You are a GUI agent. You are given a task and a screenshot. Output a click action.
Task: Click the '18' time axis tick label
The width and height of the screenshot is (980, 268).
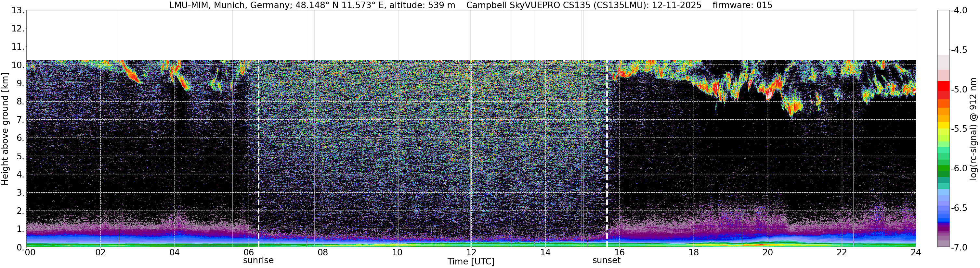coord(694,252)
